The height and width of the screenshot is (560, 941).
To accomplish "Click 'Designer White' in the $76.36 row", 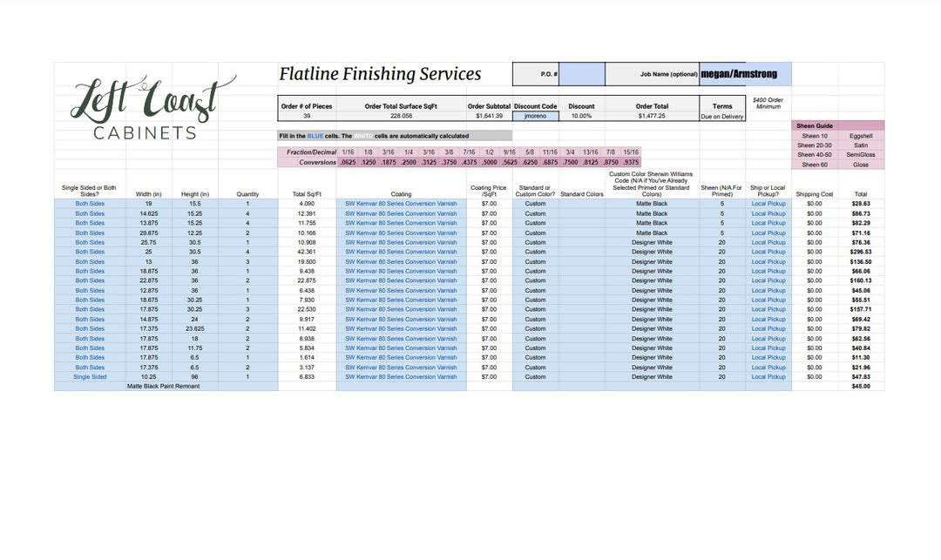I will (x=652, y=242).
